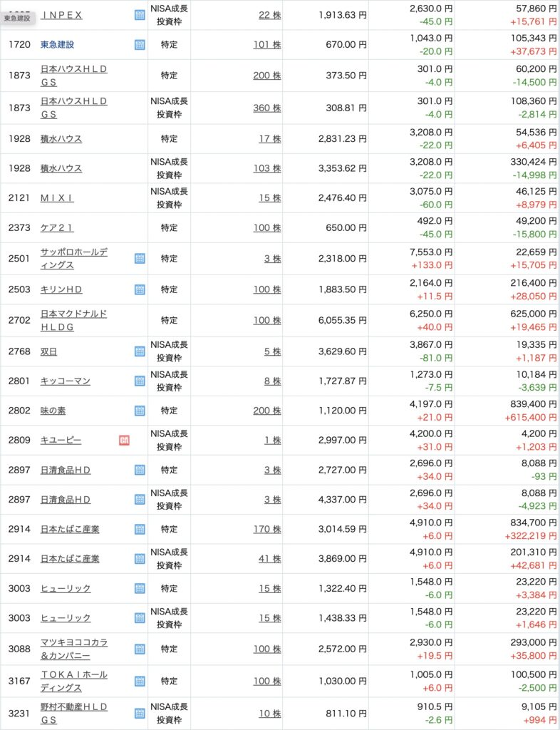Open the calendar icon in the 味の素 row
The width and height of the screenshot is (560, 730).
coord(139,411)
